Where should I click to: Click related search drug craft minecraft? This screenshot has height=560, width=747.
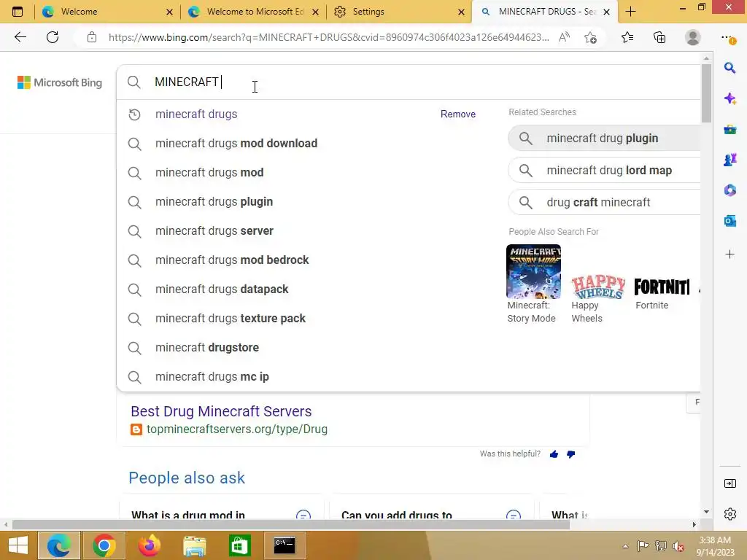point(604,203)
